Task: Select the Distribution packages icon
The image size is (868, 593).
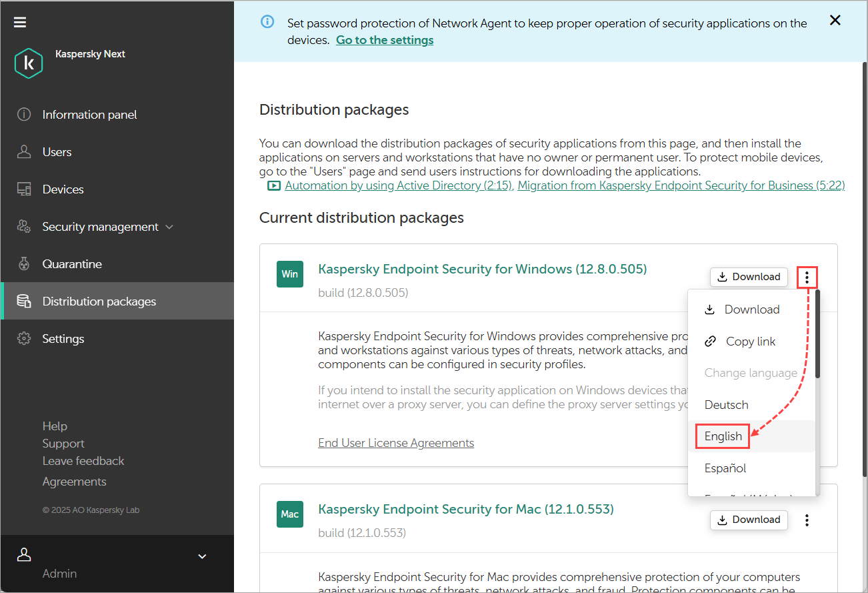Action: (24, 301)
